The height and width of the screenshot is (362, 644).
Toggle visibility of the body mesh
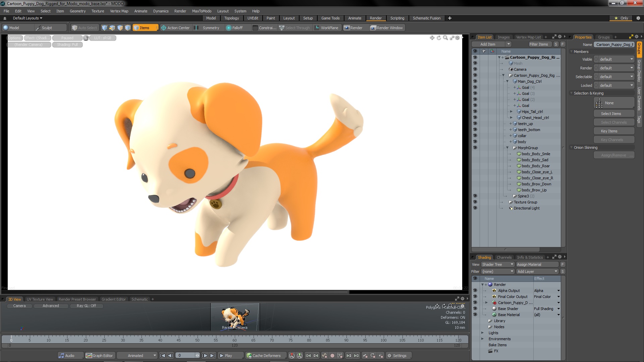pos(475,142)
